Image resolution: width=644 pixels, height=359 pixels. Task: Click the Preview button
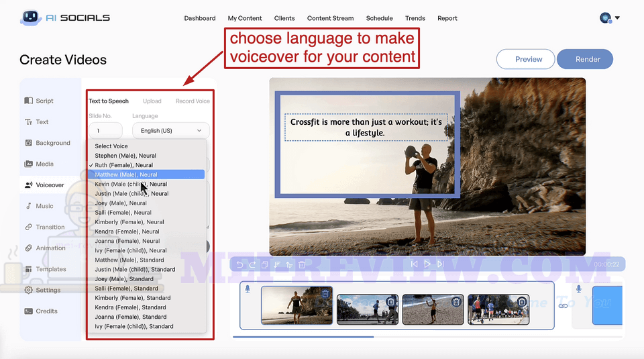coord(526,59)
